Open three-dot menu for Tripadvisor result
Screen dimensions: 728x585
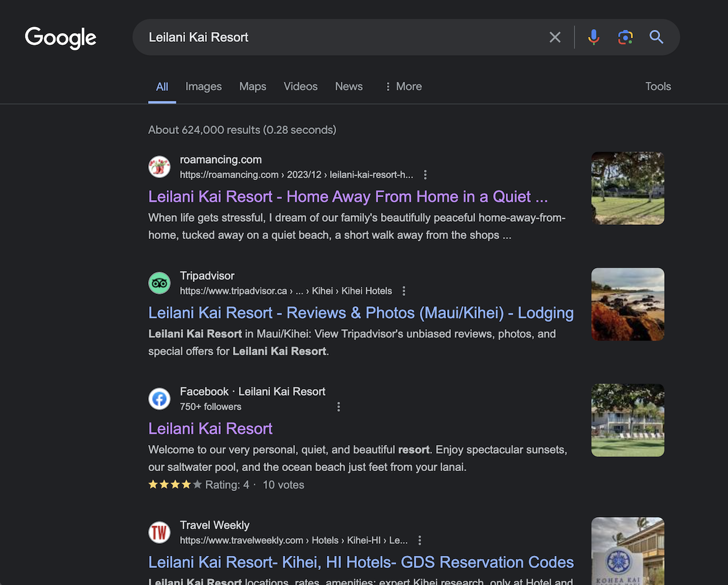pos(404,291)
